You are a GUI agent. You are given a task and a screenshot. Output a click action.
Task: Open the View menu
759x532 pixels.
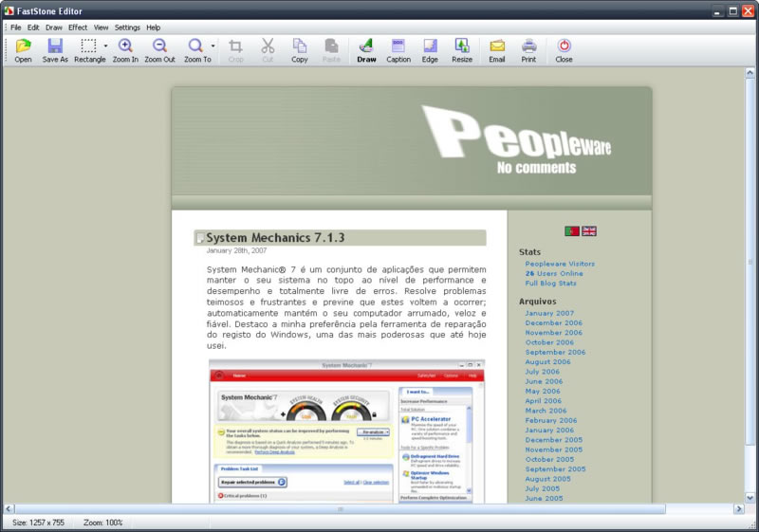tap(101, 28)
